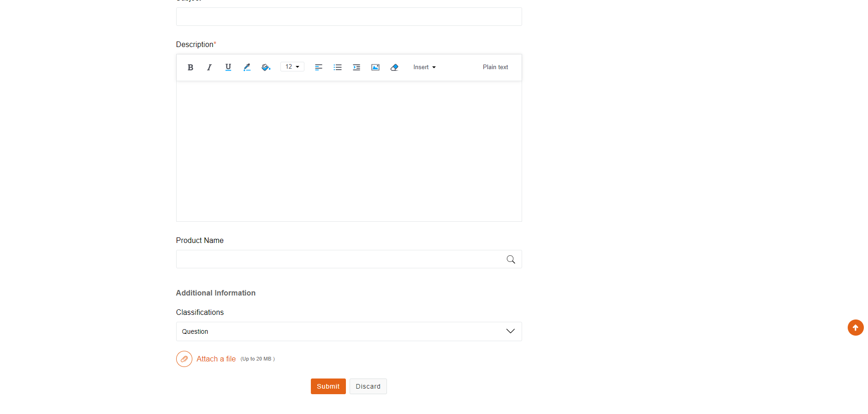Apply italic formatting
This screenshot has height=414, width=868.
(209, 67)
